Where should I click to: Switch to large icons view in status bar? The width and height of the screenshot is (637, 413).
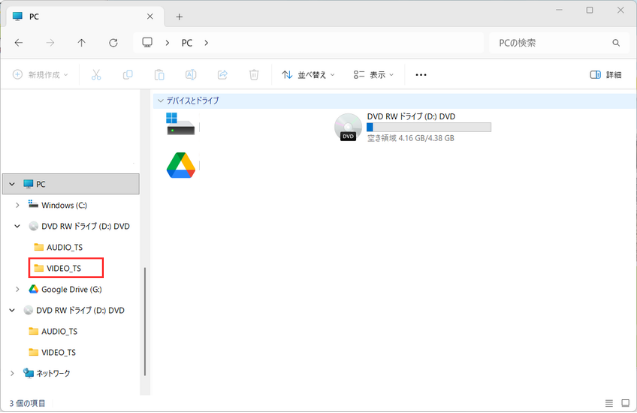(624, 403)
